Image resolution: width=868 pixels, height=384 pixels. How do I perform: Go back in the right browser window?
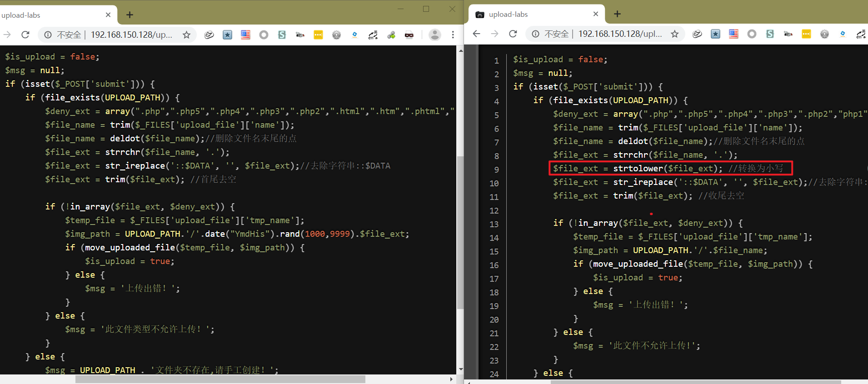tap(476, 34)
